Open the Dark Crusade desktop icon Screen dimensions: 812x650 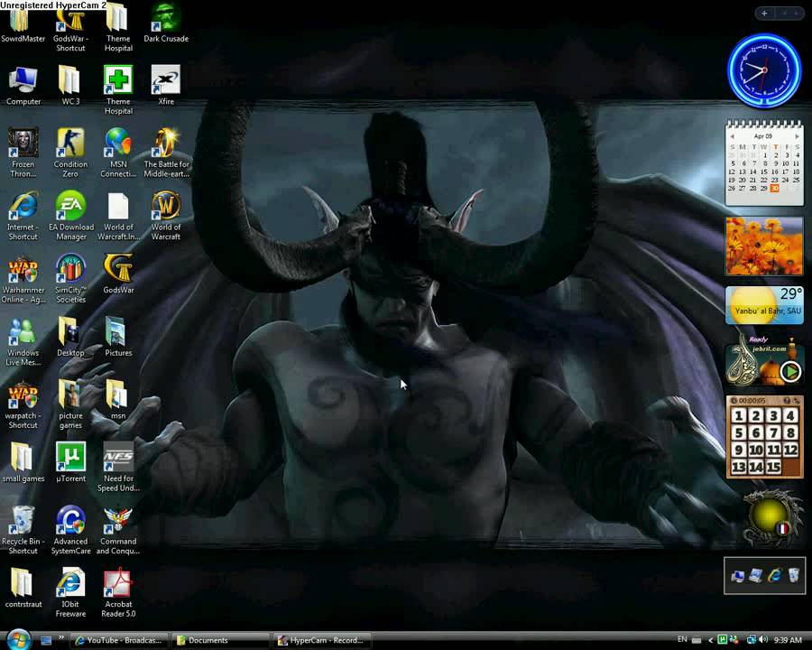(166, 23)
